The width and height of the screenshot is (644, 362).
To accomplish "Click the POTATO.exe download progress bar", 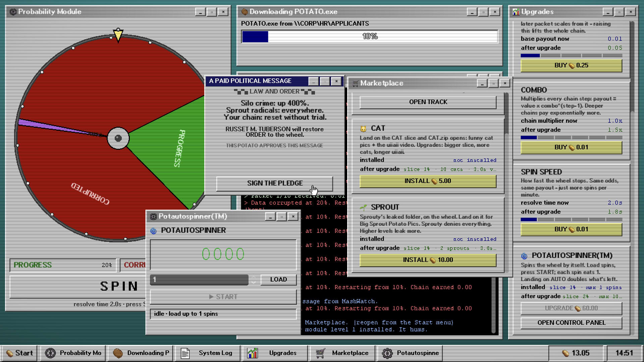I will (x=370, y=37).
